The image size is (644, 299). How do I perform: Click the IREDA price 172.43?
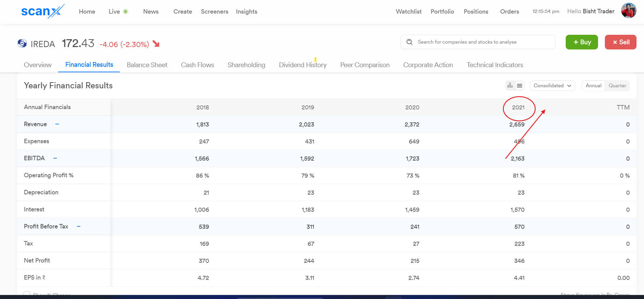[x=78, y=43]
